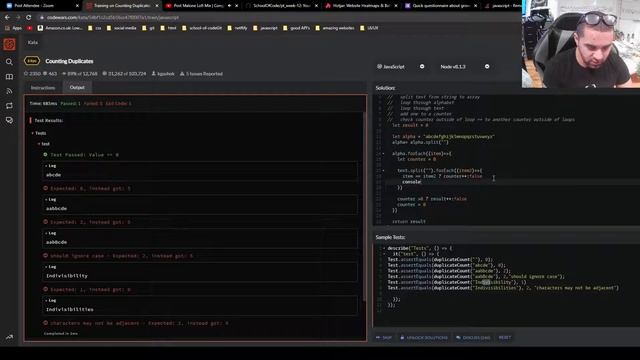640x360 pixels.
Task: Click the Unlock Solutions button
Action: click(x=424, y=338)
